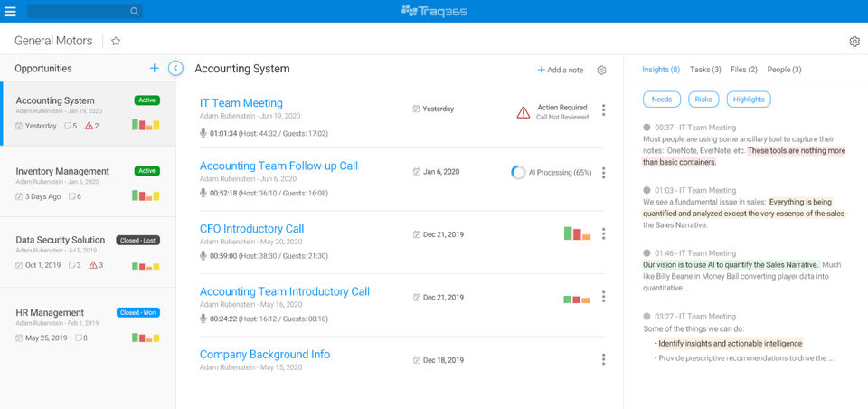Image resolution: width=868 pixels, height=409 pixels.
Task: Open account settings gear icon
Action: tap(854, 41)
